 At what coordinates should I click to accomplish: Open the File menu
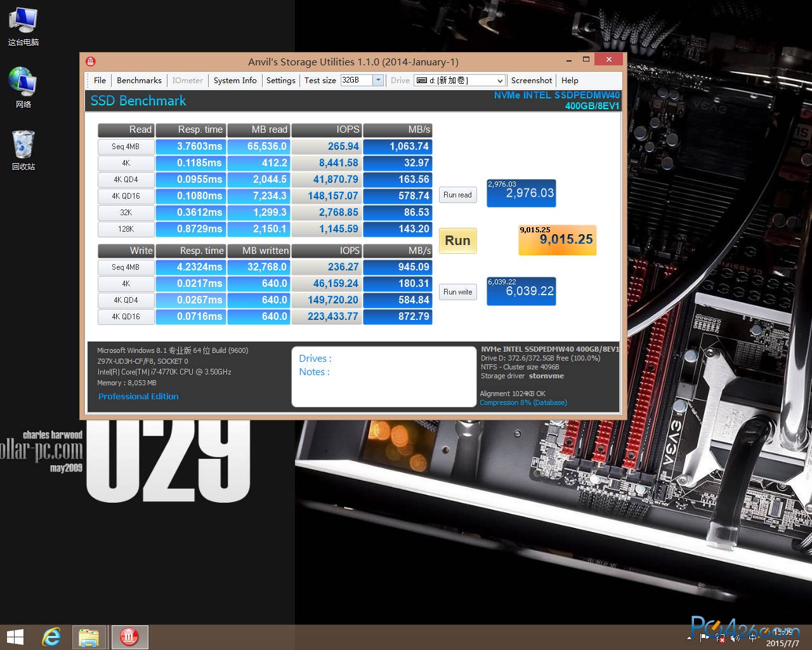pos(100,81)
